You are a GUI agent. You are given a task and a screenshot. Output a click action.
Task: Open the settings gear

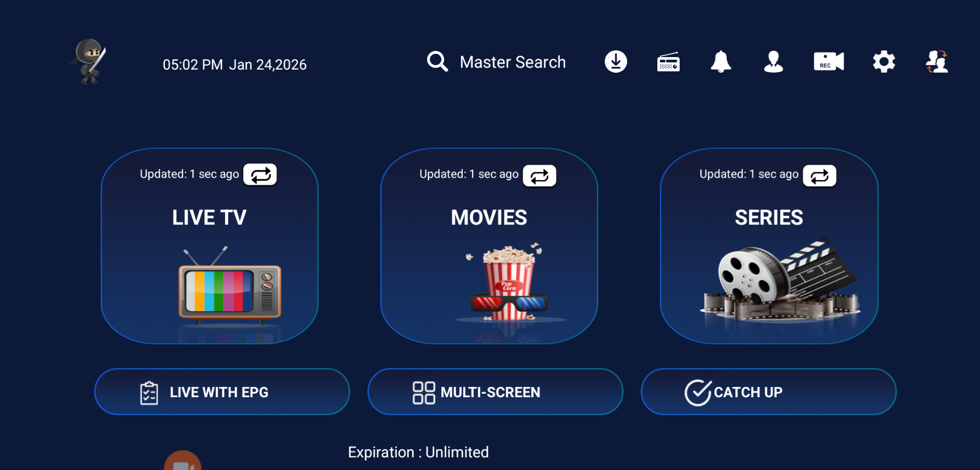884,62
